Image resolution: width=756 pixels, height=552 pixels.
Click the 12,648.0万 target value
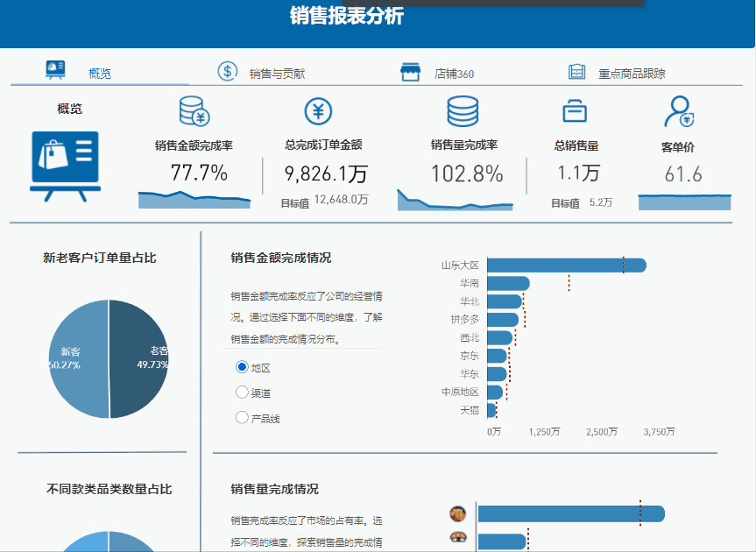[342, 200]
